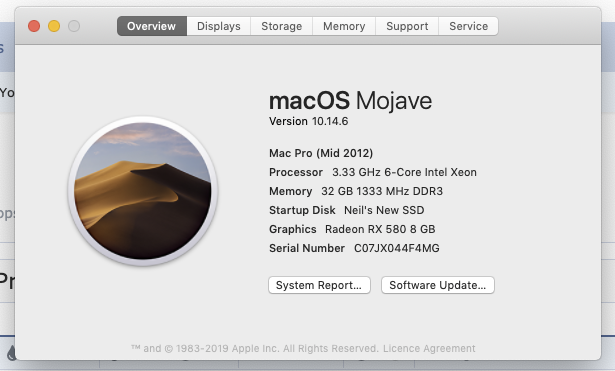Go to the Support tab
615x371 pixels.
pos(407,26)
